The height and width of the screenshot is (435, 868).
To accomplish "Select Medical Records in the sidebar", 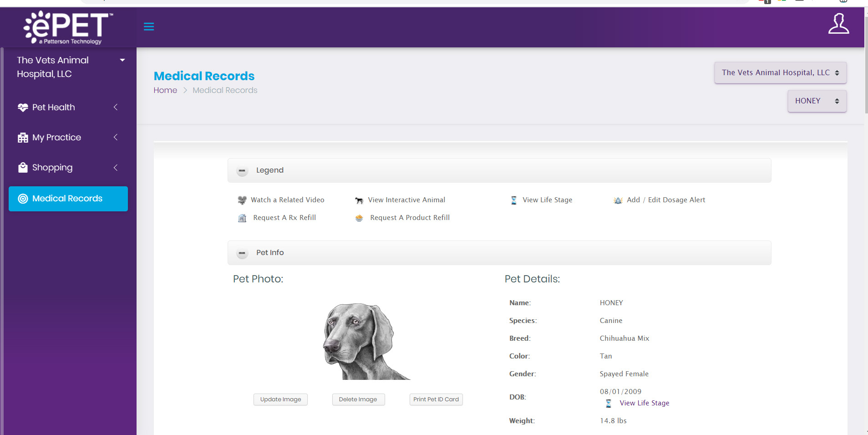I will pyautogui.click(x=66, y=198).
